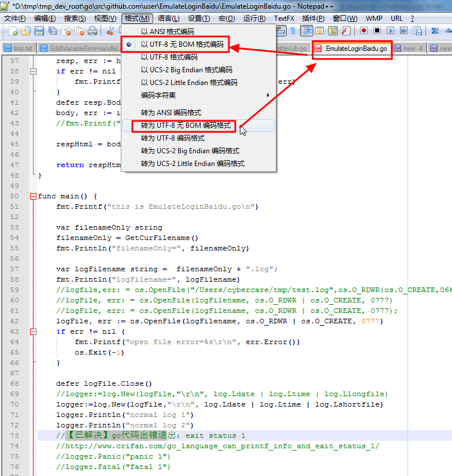Open the TextFX menu
Screen dimensions: 452x476
pos(284,19)
